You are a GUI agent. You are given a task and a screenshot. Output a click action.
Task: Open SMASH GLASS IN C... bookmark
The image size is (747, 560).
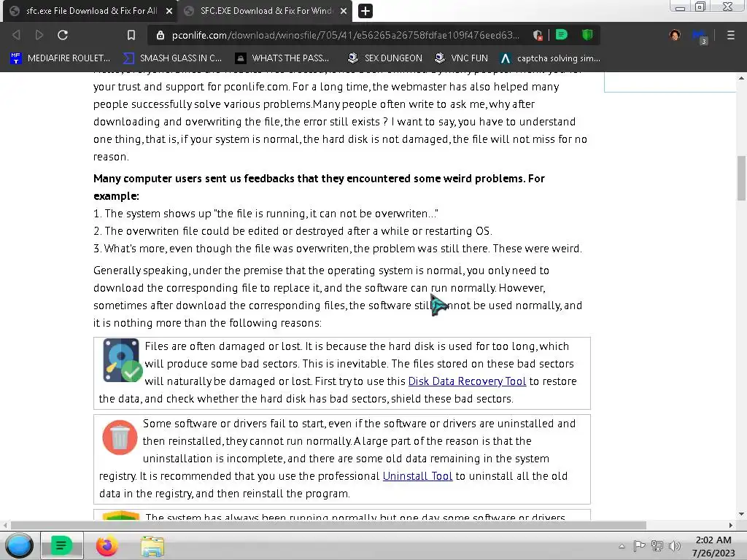click(x=172, y=58)
